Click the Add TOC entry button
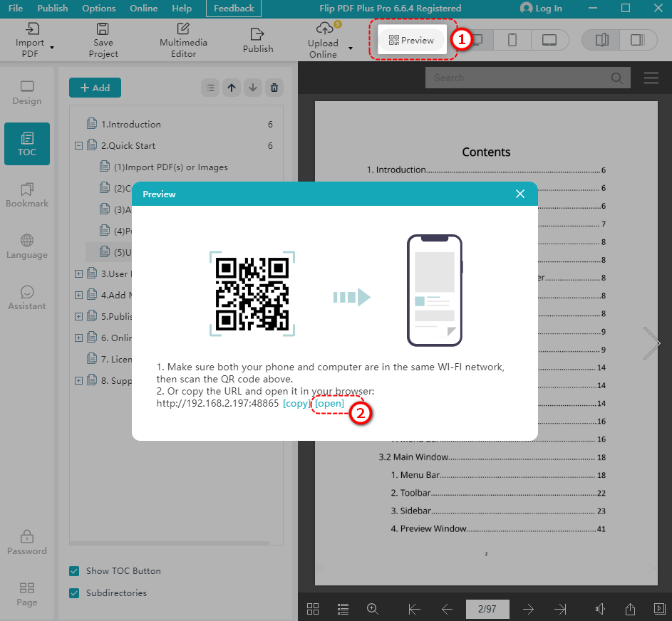 [x=95, y=88]
